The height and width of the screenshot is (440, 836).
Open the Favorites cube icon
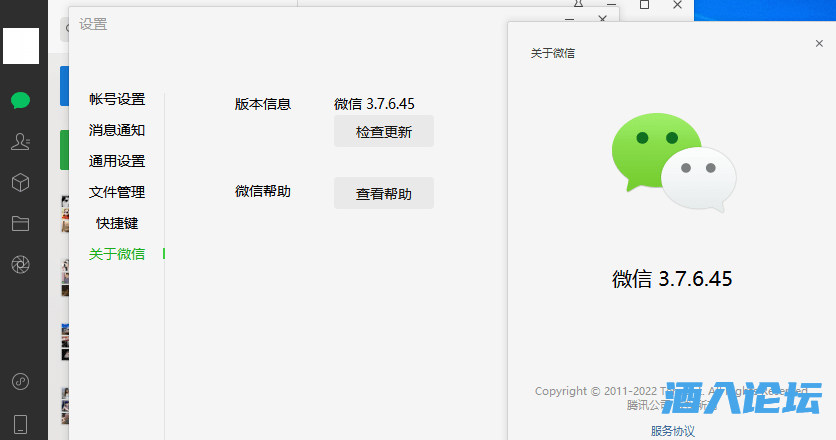(20, 182)
